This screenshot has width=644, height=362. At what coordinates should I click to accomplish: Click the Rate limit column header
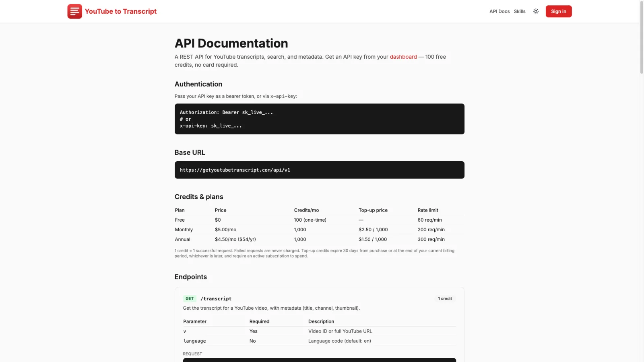coord(428,210)
